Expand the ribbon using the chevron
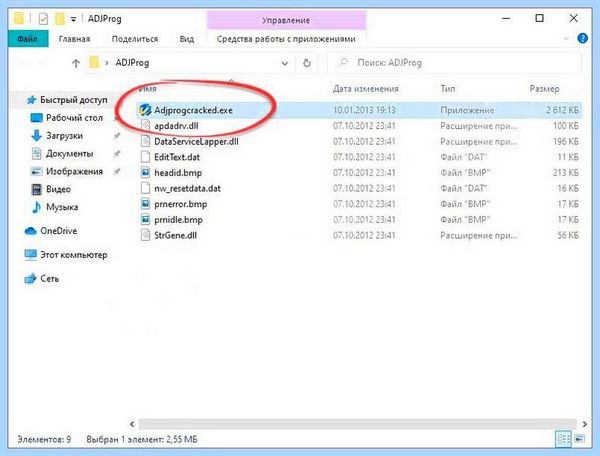This screenshot has width=600, height=456. pos(566,38)
